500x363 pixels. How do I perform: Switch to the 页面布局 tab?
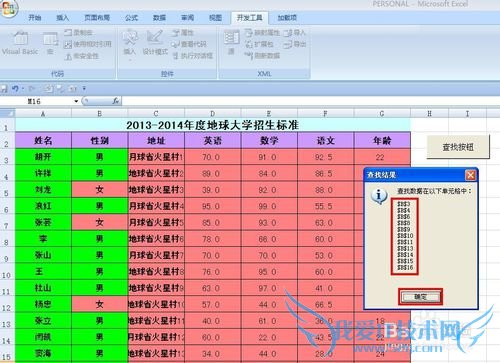(97, 18)
